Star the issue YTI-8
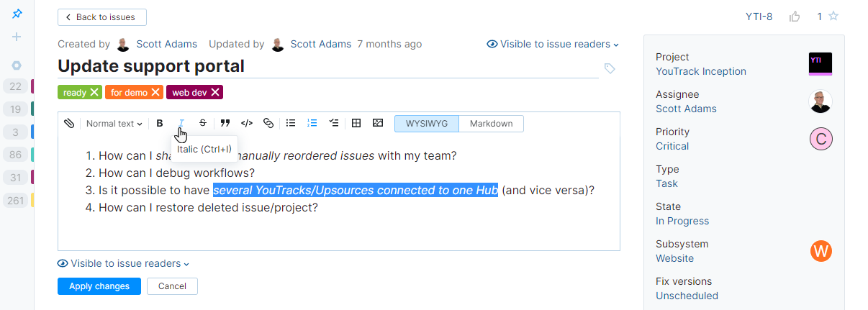Viewport: 868px width, 310px height. point(833,17)
